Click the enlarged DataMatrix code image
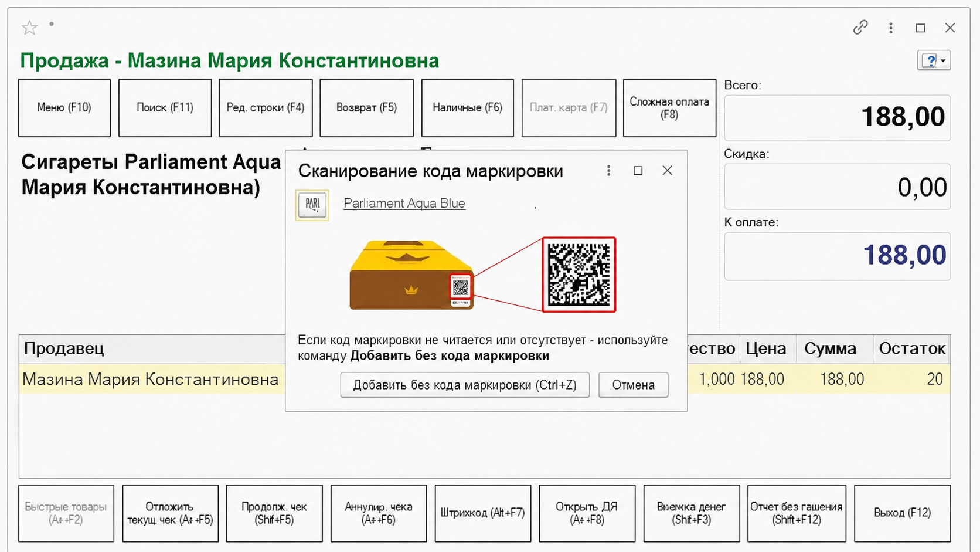980x552 pixels. tap(579, 275)
